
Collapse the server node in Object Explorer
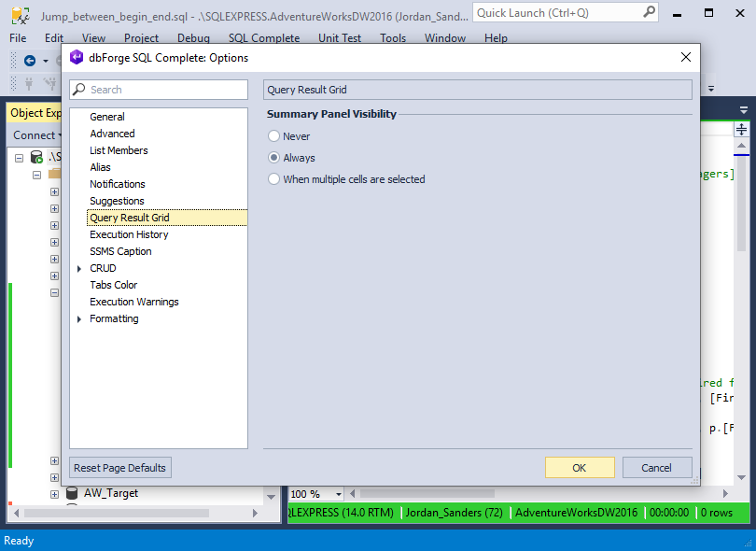[19, 158]
